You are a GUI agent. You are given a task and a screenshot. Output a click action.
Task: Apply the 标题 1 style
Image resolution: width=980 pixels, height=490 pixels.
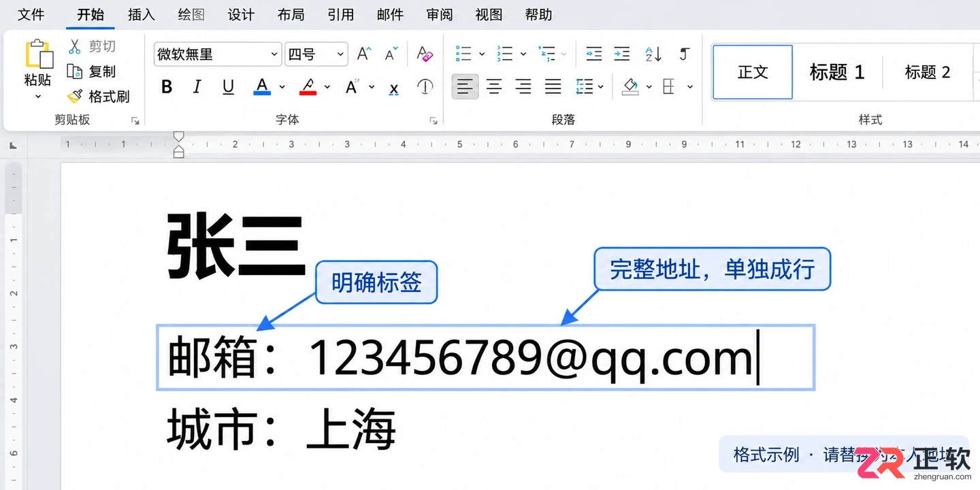tap(837, 72)
